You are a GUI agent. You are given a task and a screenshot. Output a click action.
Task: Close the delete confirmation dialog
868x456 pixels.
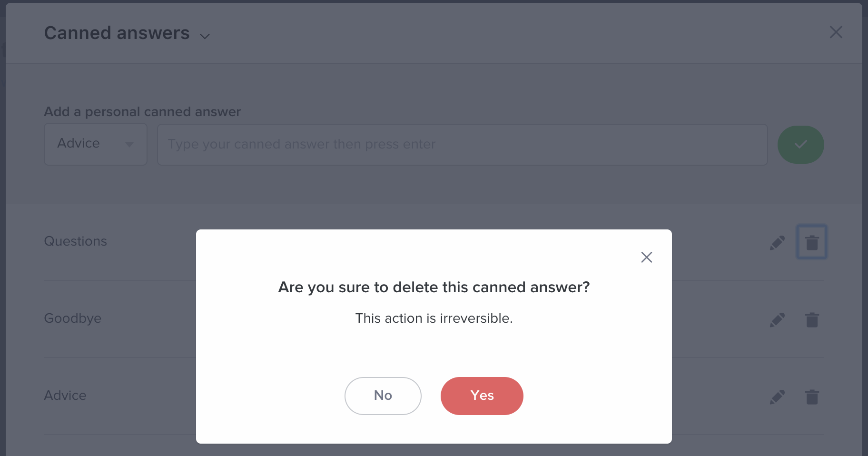pos(646,257)
